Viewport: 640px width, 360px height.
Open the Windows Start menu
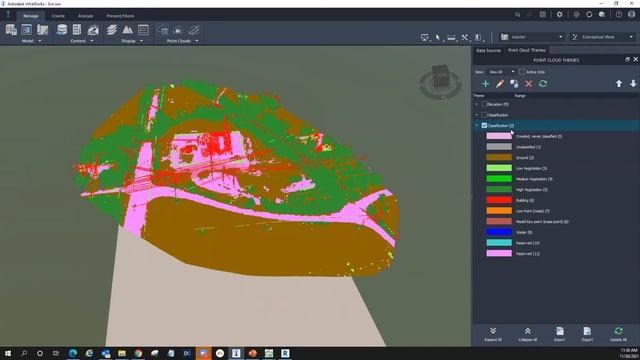pos(8,353)
